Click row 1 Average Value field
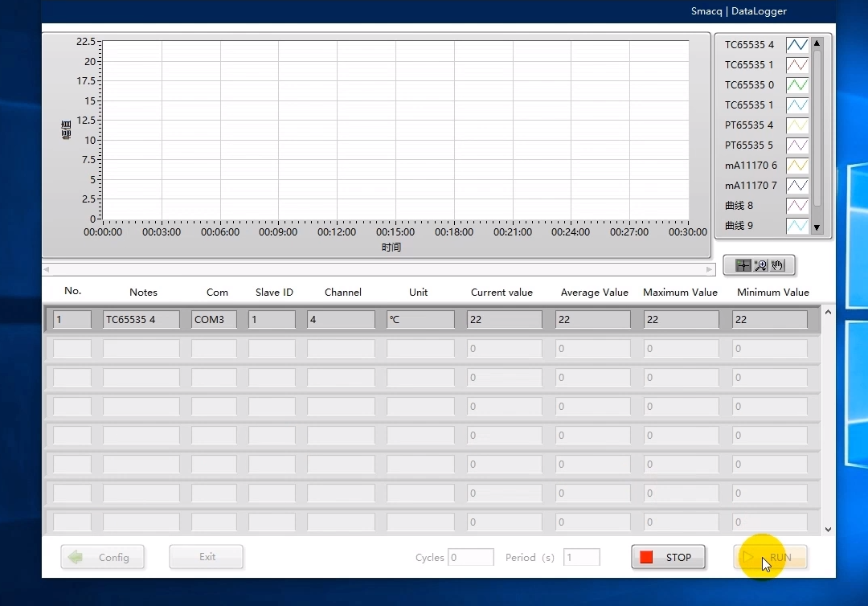The width and height of the screenshot is (868, 606). coord(593,319)
